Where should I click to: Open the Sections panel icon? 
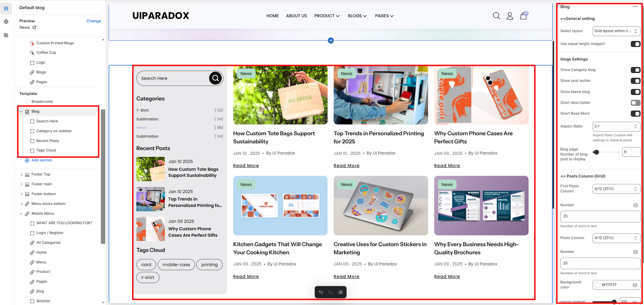6,8
